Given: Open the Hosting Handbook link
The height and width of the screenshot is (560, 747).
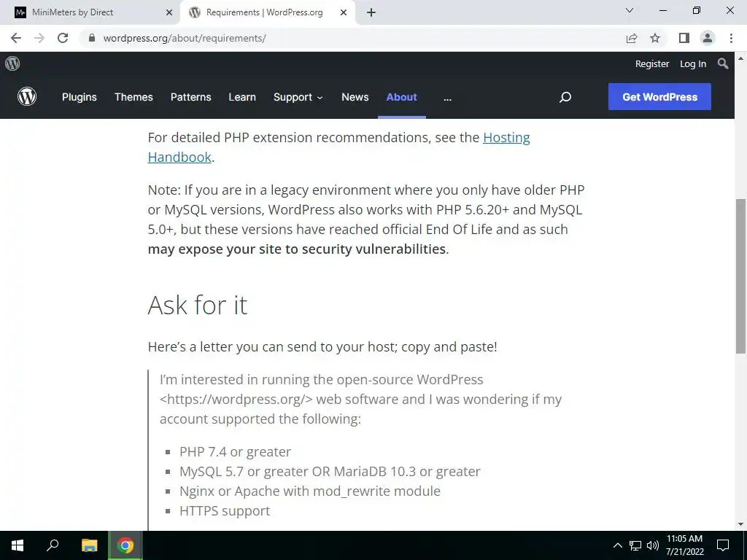Looking at the screenshot, I should pos(338,147).
